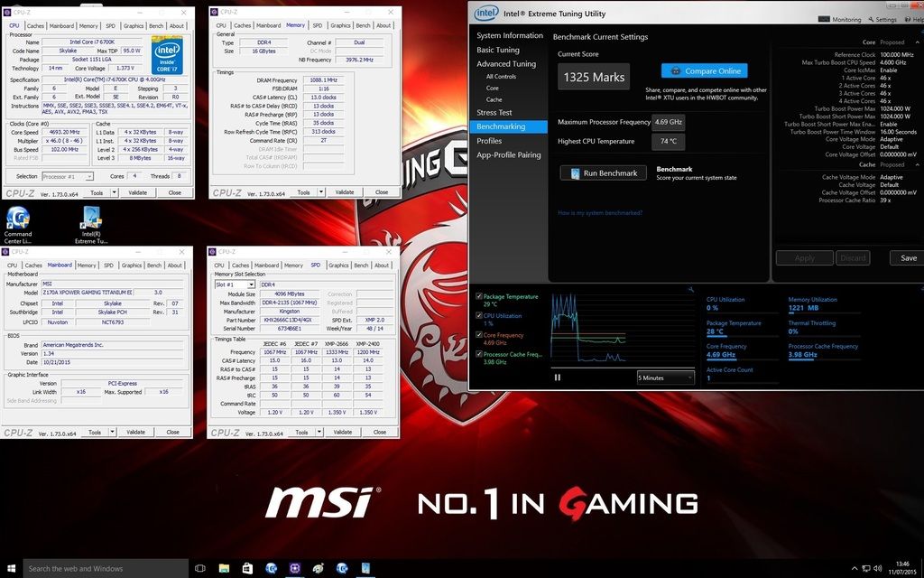This screenshot has width=924, height=578.
Task: Pause the XTU monitoring graph
Action: (558, 378)
